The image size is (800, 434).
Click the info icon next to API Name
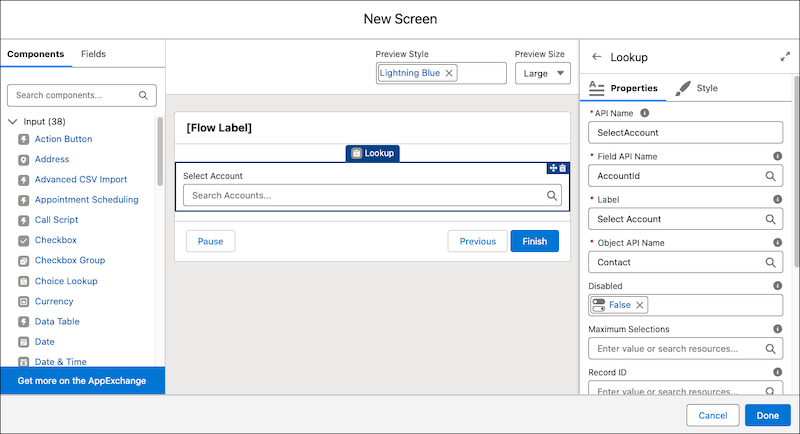click(x=644, y=113)
